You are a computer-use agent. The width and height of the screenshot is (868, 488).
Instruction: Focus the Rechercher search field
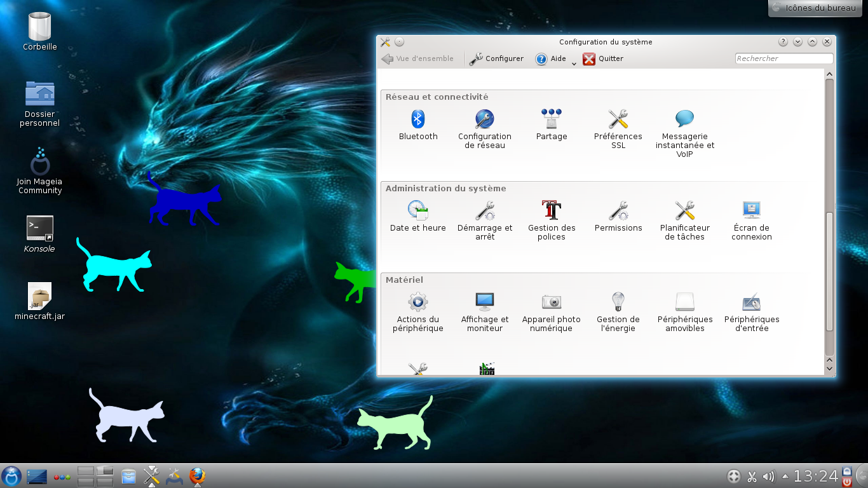click(784, 58)
